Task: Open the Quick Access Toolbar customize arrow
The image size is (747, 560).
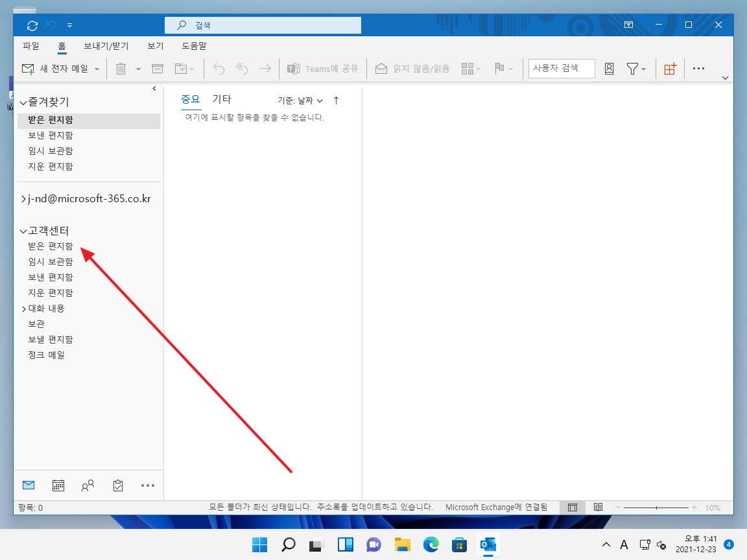Action: point(69,25)
